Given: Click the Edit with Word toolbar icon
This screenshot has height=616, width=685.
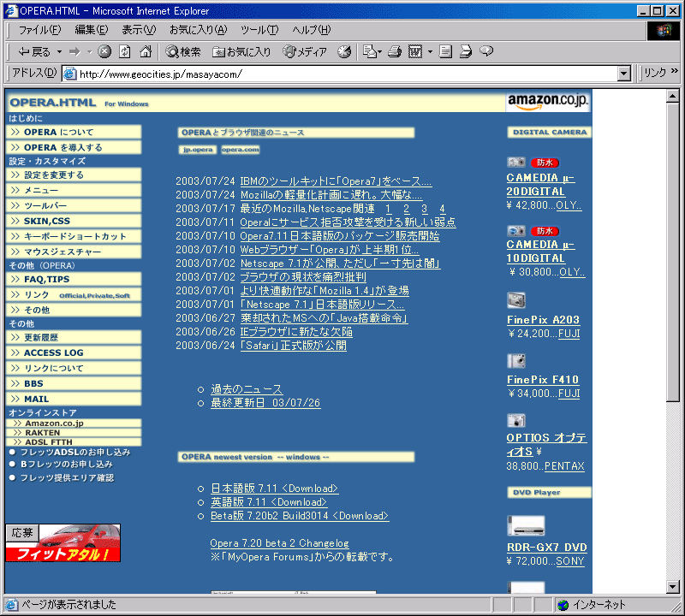Looking at the screenshot, I should tap(415, 52).
